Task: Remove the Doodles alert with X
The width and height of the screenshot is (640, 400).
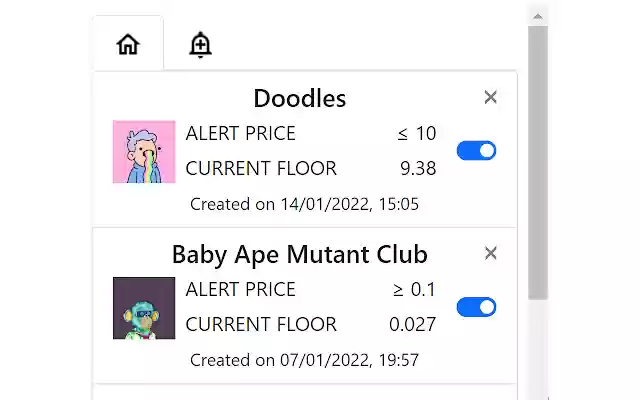Action: pos(490,97)
